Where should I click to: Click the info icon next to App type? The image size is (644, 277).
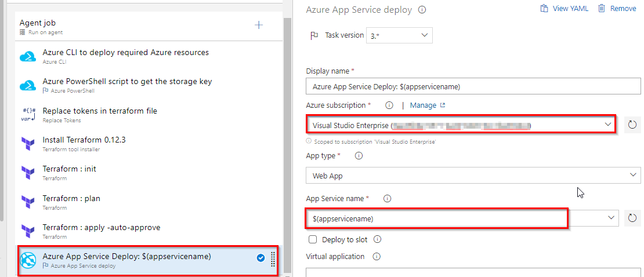(359, 156)
